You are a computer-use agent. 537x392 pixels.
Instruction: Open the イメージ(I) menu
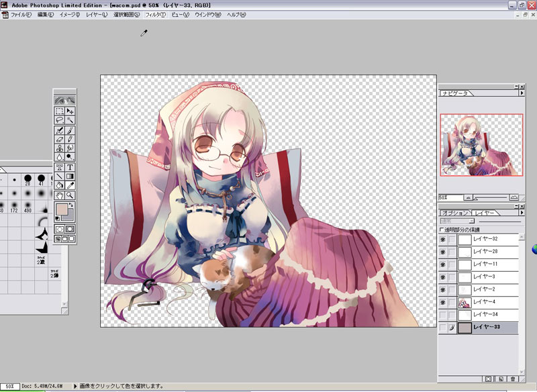(x=70, y=15)
